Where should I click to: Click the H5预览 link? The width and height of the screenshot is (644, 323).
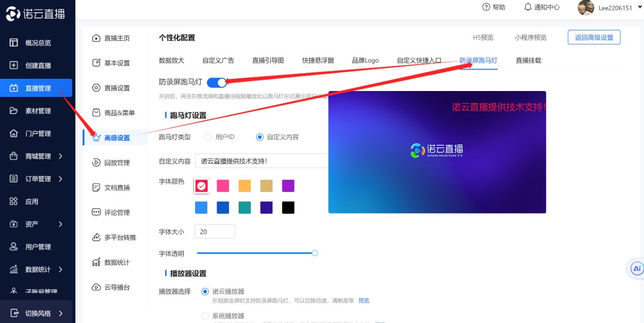(483, 37)
